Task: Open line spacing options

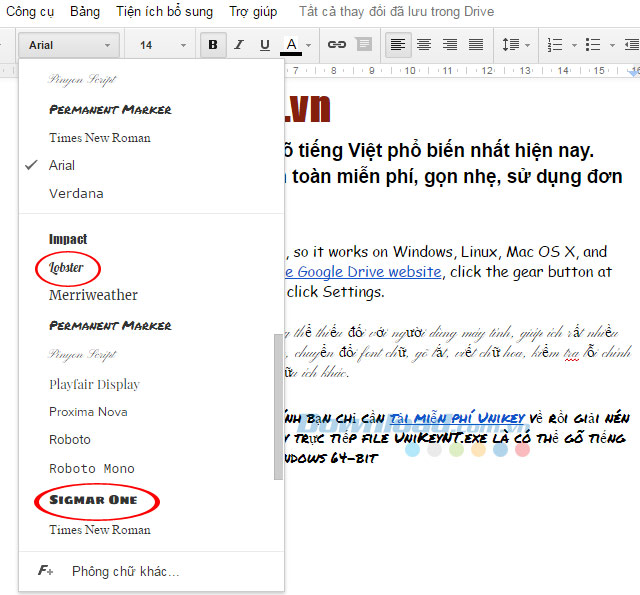Action: tap(515, 45)
